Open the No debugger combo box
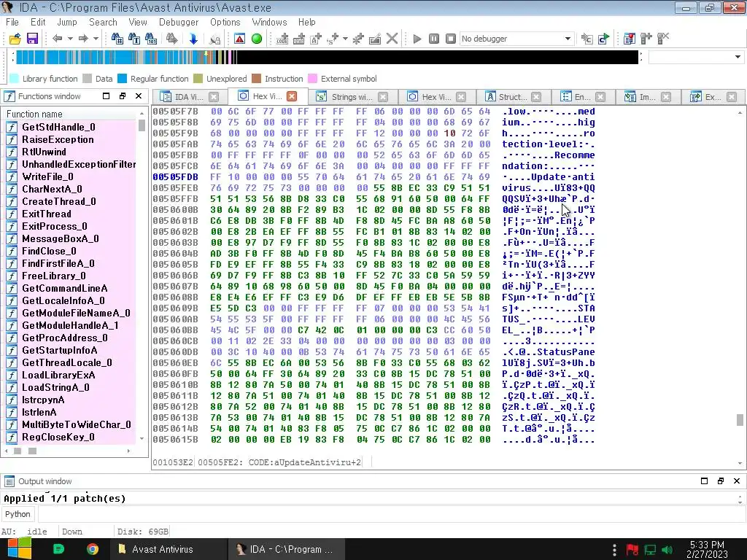Screen dimensions: 747x560 tap(516, 39)
